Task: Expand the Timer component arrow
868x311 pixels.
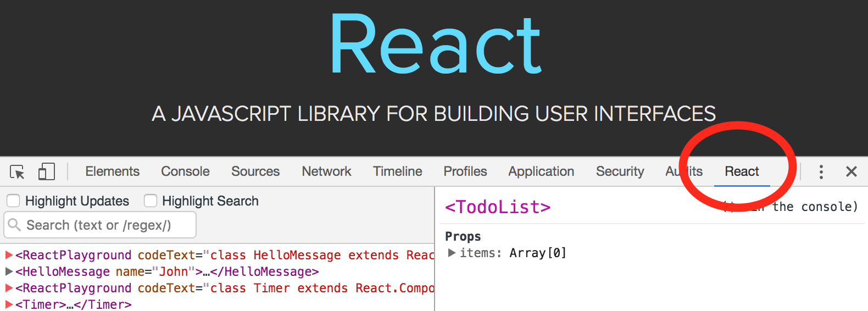Action: click(x=9, y=304)
